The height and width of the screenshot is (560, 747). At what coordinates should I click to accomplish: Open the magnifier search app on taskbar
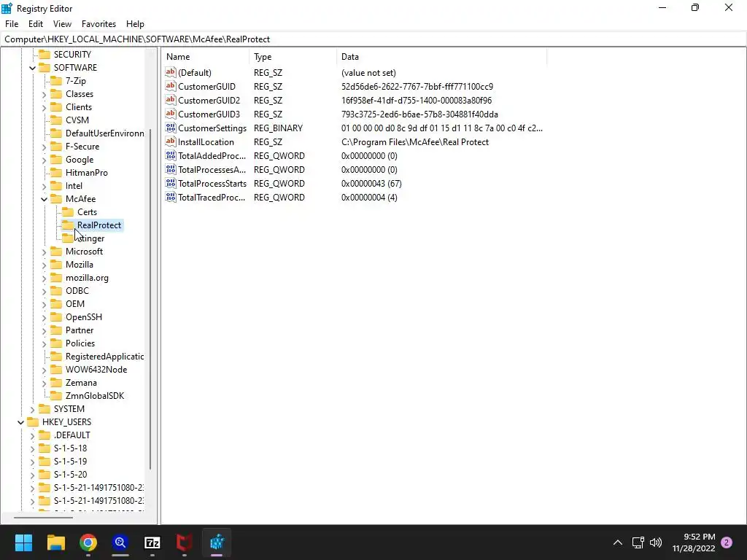(x=120, y=542)
